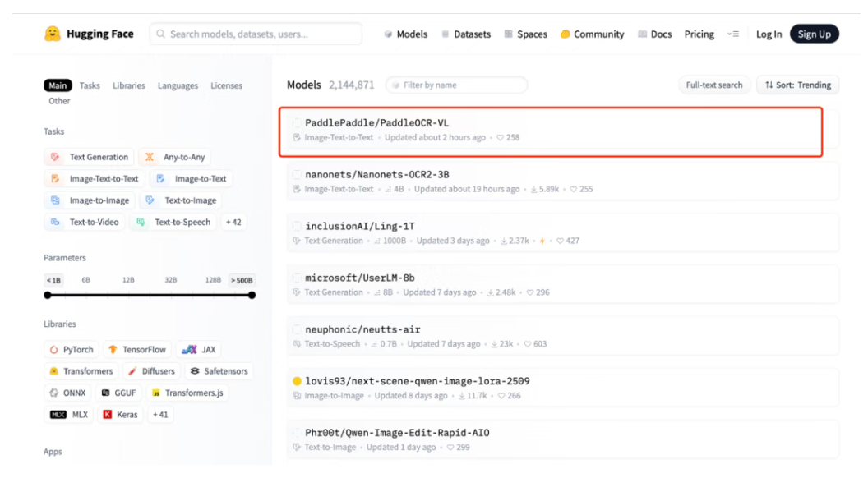868x478 pixels.
Task: Click the Hugging Face logo emoji icon
Action: click(x=53, y=34)
